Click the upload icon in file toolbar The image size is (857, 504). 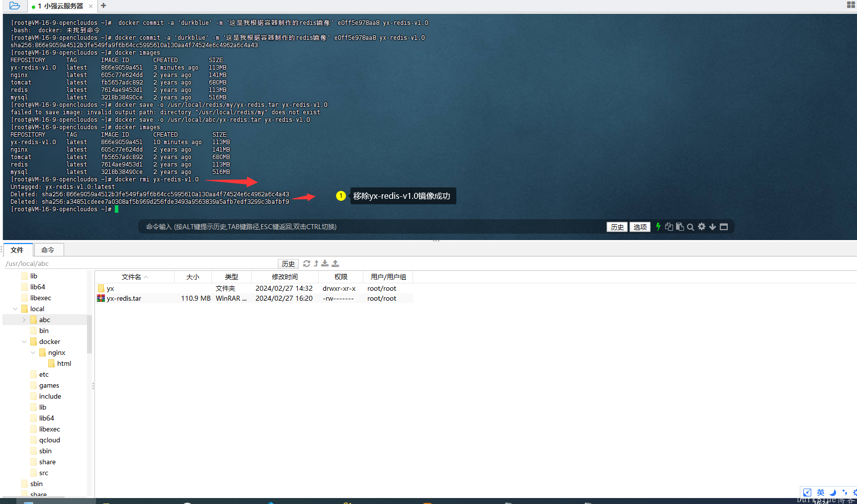[336, 263]
